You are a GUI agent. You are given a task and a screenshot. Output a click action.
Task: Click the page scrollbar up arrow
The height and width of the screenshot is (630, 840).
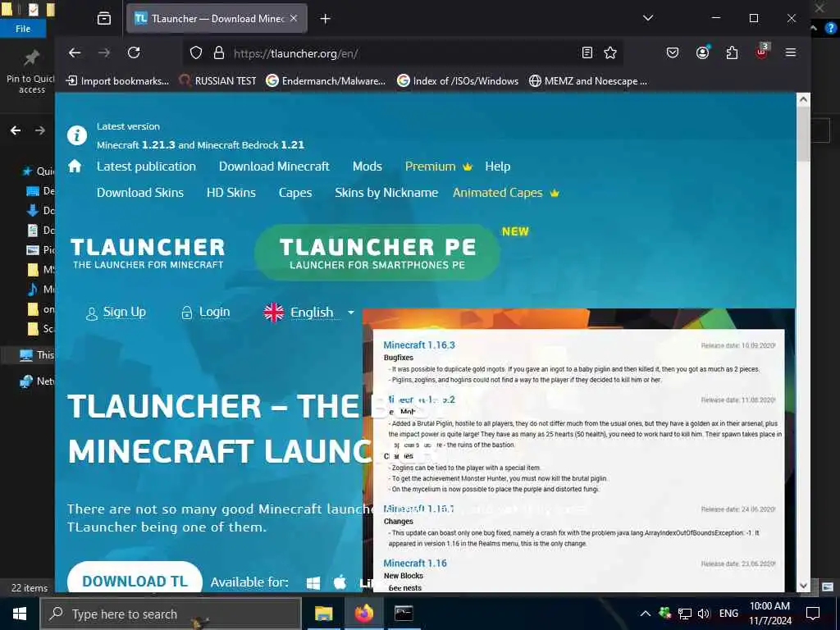pos(802,99)
